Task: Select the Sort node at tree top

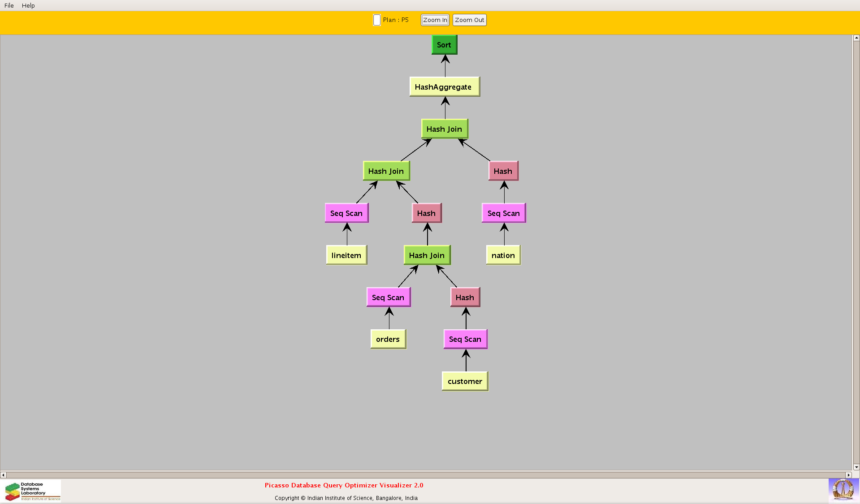Action: click(x=444, y=45)
